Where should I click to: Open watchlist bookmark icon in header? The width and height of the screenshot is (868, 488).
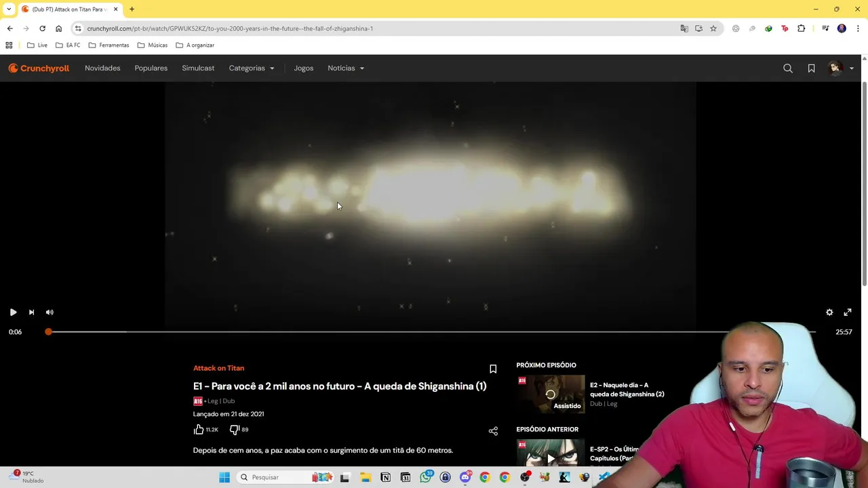tap(811, 68)
